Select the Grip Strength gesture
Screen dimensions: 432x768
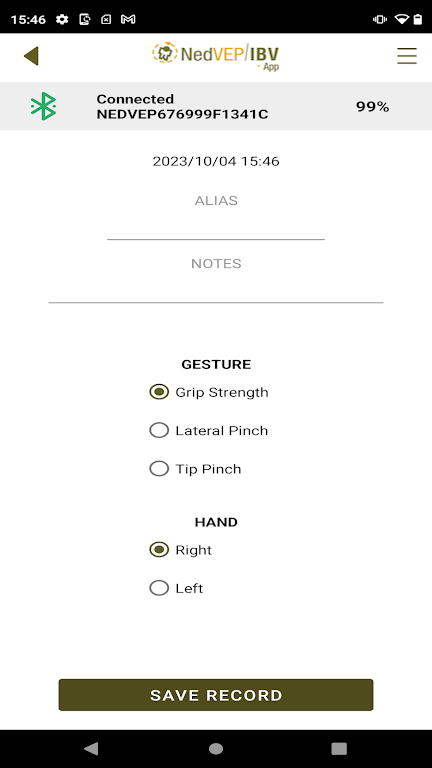click(x=209, y=392)
